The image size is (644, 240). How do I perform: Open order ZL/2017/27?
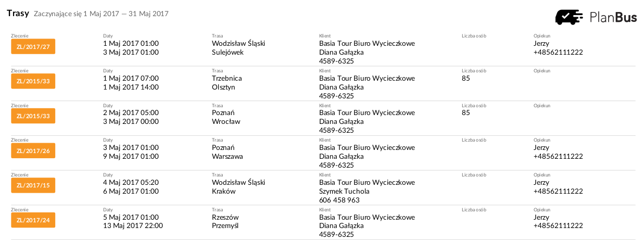pyautogui.click(x=33, y=47)
